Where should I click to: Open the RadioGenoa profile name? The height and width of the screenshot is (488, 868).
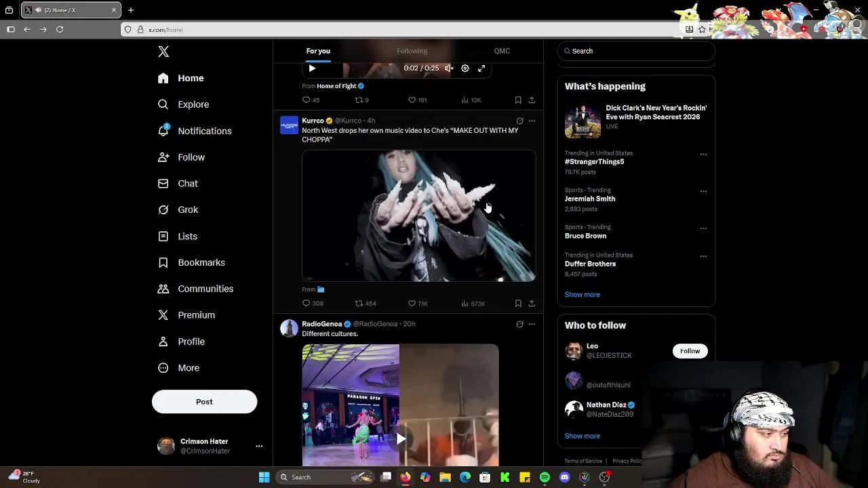pos(322,324)
